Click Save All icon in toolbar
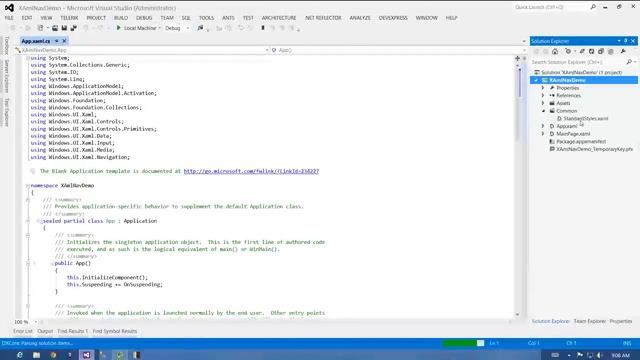Image resolution: width=640 pixels, height=360 pixels. tap(73, 28)
